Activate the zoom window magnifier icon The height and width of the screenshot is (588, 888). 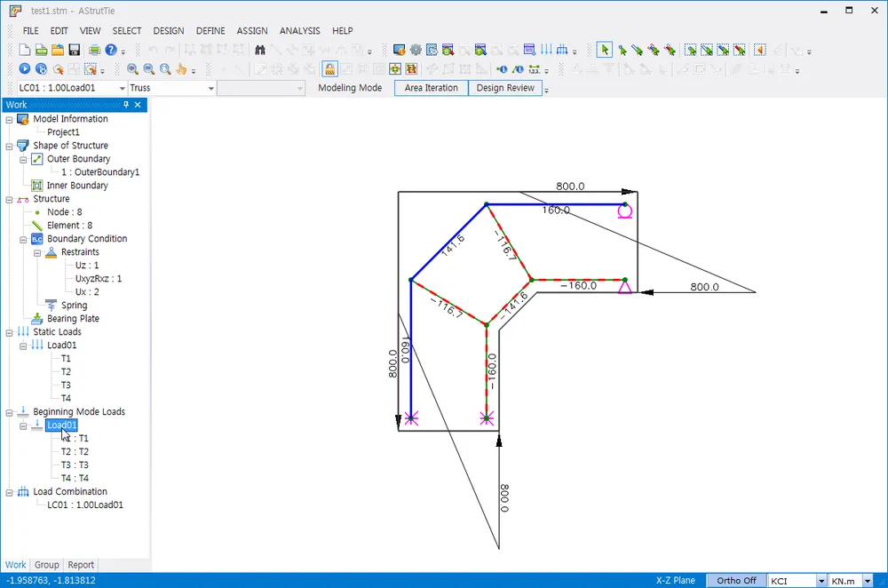tap(165, 69)
